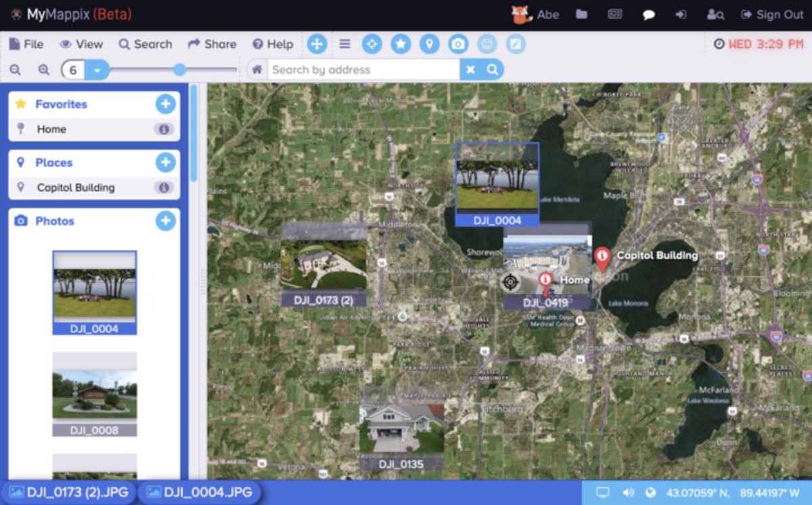Open the View menu

coord(81,44)
